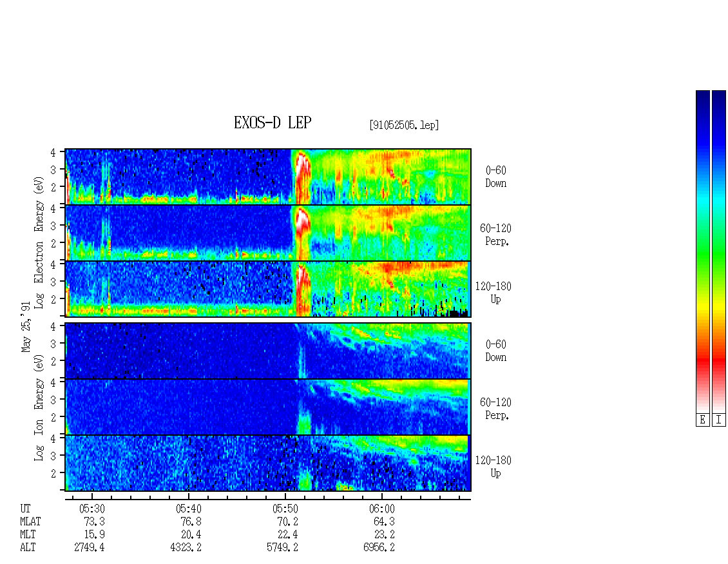Click the MLAT row label

30,521
